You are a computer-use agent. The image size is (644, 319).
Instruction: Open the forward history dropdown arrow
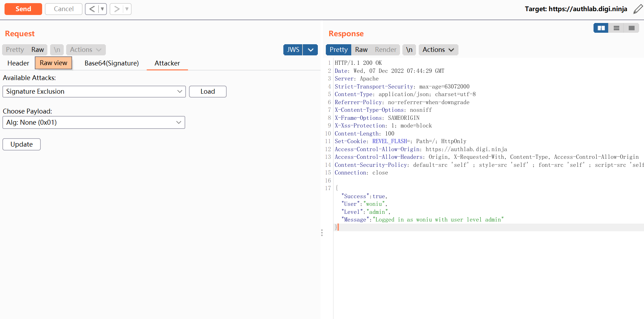pyautogui.click(x=127, y=9)
